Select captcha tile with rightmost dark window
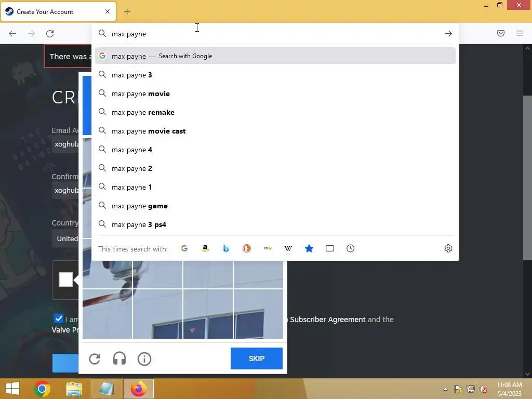Image resolution: width=532 pixels, height=399 pixels. [x=258, y=314]
